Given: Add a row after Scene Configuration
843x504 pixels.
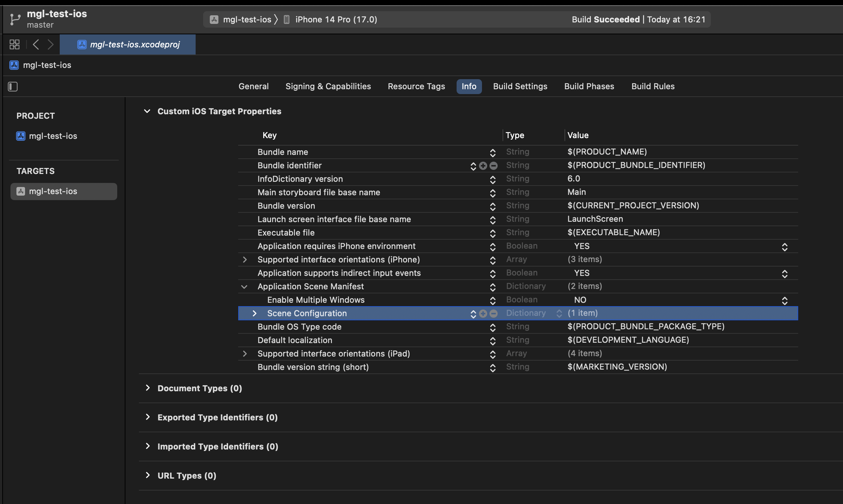Looking at the screenshot, I should click(483, 314).
